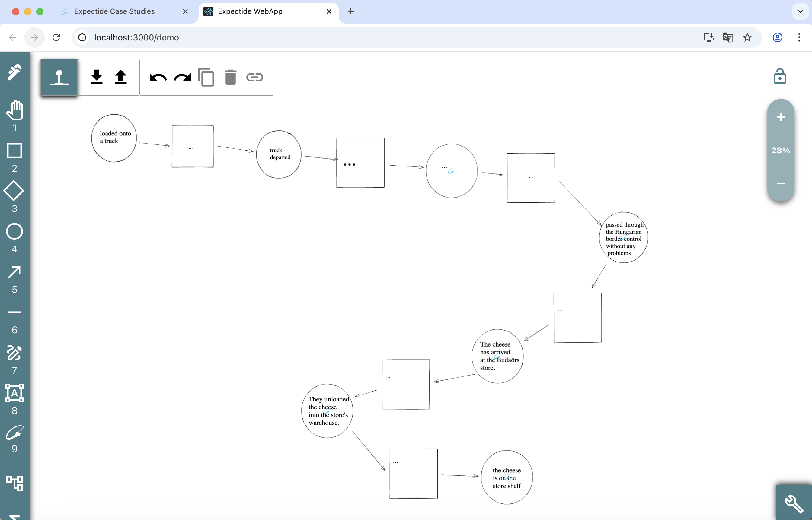The height and width of the screenshot is (520, 812).
Task: Toggle the canvas lock icon
Action: pos(780,76)
